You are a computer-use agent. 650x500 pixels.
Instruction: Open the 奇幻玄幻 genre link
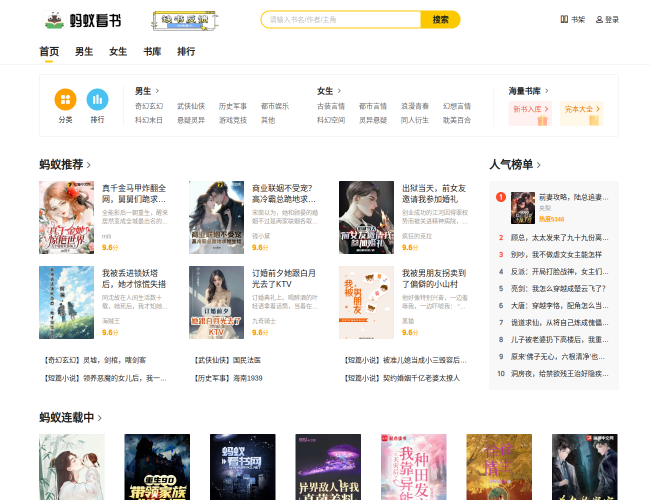[x=149, y=106]
